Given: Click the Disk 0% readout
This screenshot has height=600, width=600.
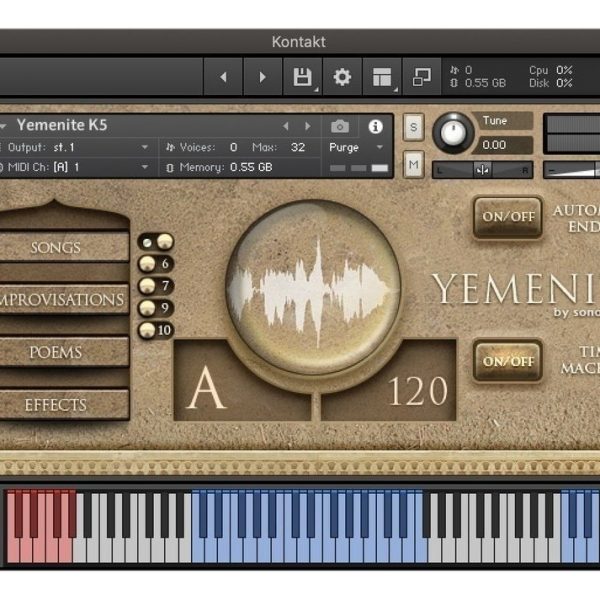Looking at the screenshot, I should click(x=551, y=83).
